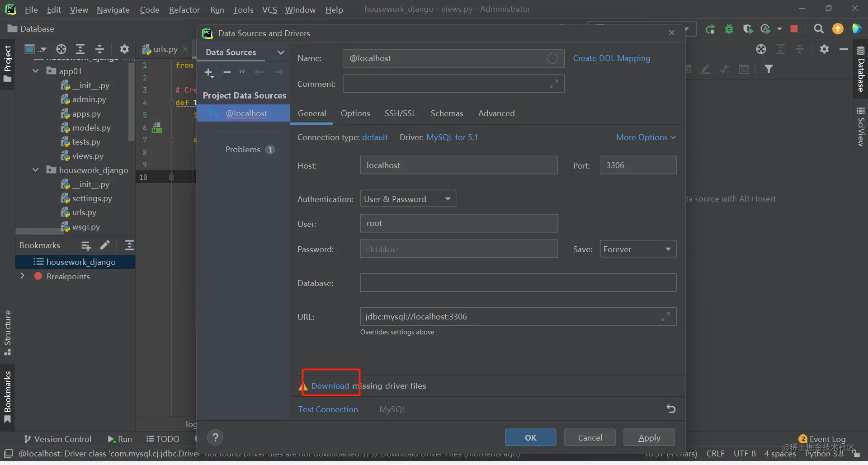Select settings.py in project tree

[x=92, y=198]
